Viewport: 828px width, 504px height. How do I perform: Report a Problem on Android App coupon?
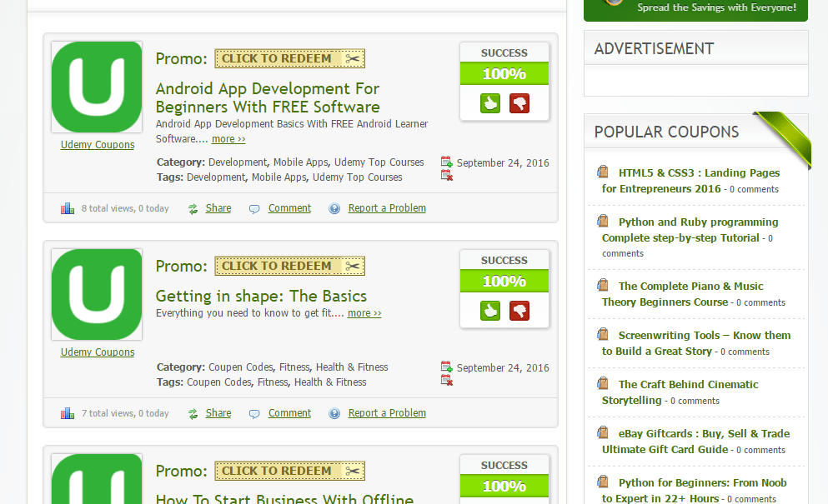[387, 208]
